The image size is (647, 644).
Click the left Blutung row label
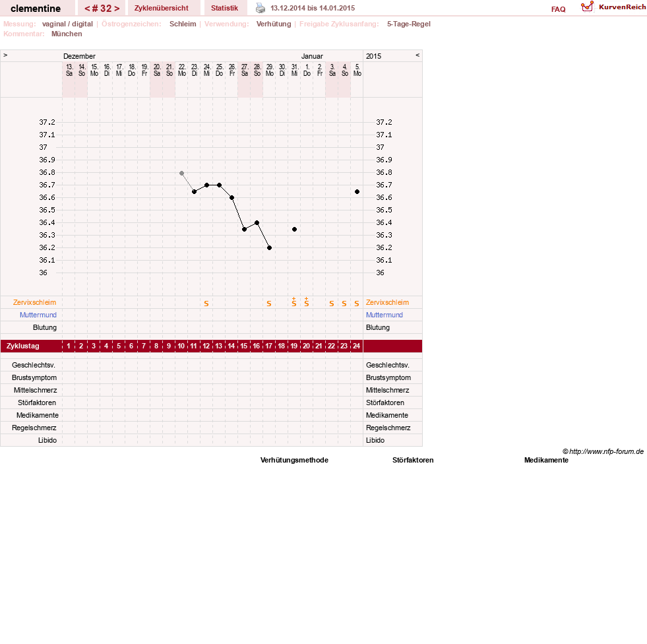pyautogui.click(x=45, y=327)
